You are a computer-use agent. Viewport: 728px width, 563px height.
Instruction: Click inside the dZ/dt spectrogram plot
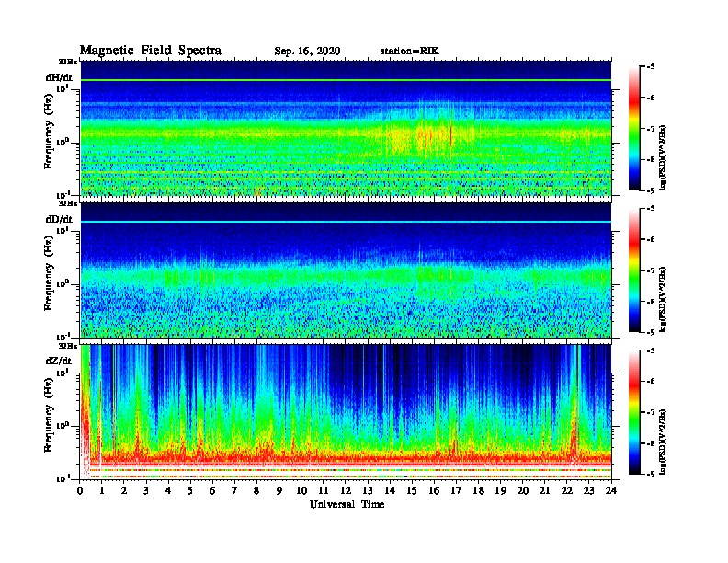(x=346, y=412)
